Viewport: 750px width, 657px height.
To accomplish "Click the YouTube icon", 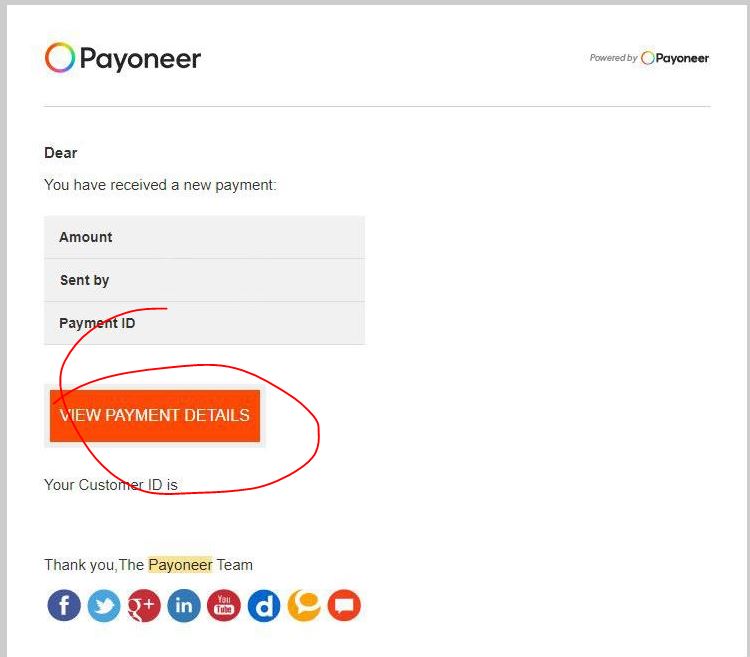I will (224, 605).
